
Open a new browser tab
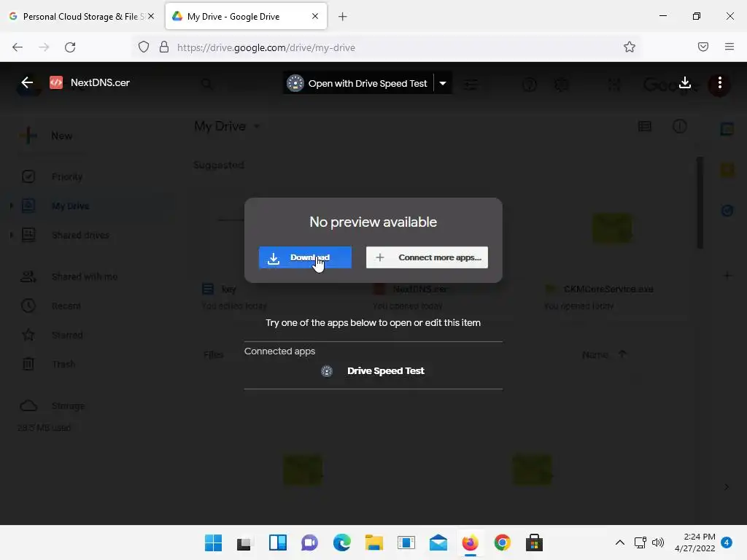pyautogui.click(x=343, y=17)
